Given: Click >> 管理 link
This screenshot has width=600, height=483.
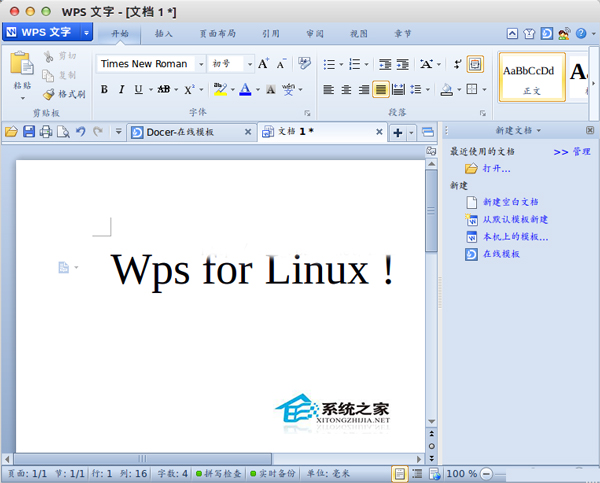Looking at the screenshot, I should (572, 152).
